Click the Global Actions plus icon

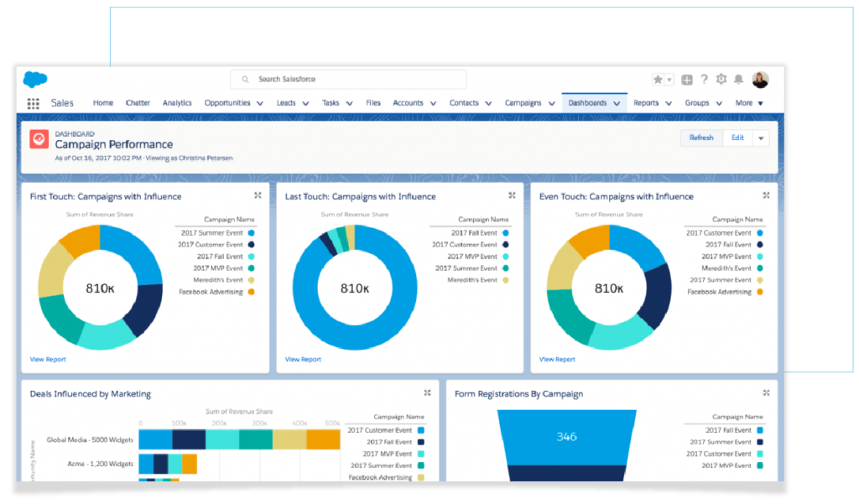point(687,80)
